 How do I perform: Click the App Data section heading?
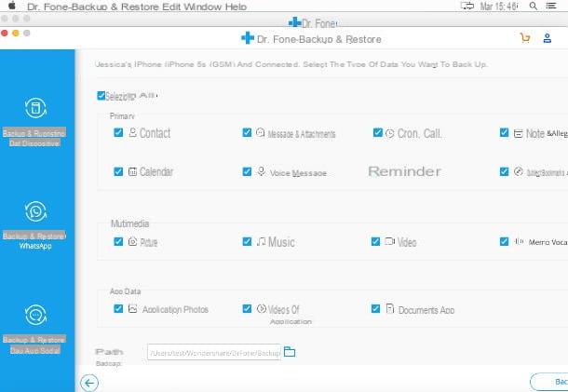[125, 291]
